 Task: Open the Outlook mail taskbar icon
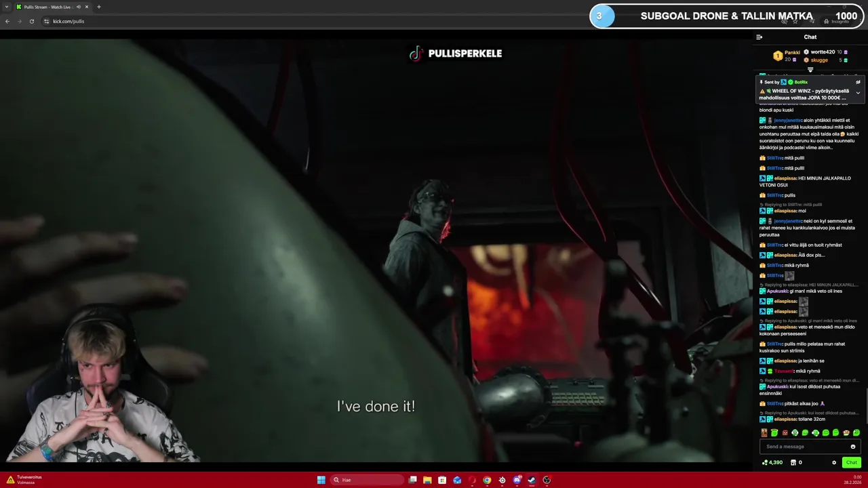coord(457,480)
